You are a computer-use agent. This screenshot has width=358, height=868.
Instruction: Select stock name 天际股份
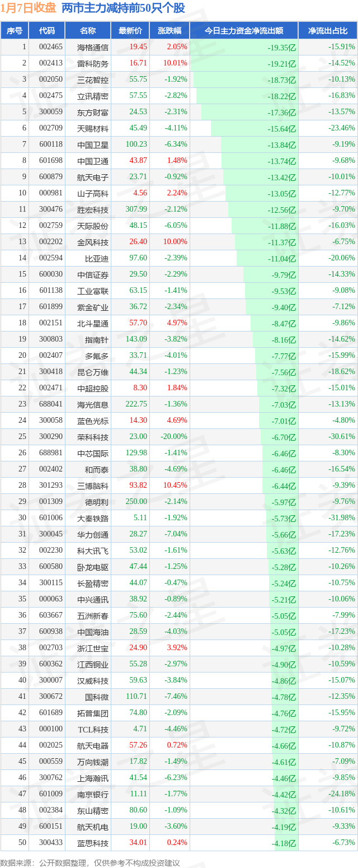click(93, 226)
